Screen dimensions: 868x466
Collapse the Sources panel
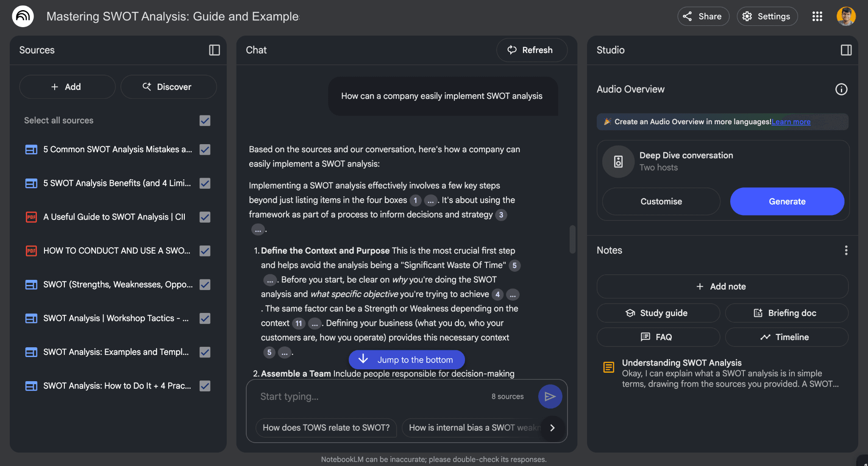coord(214,50)
